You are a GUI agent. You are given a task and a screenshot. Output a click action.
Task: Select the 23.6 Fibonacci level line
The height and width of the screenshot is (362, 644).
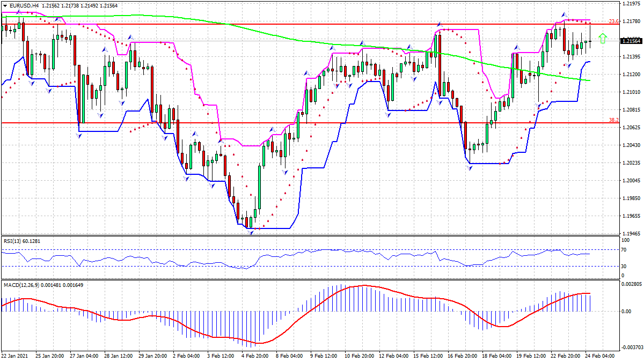click(x=322, y=24)
